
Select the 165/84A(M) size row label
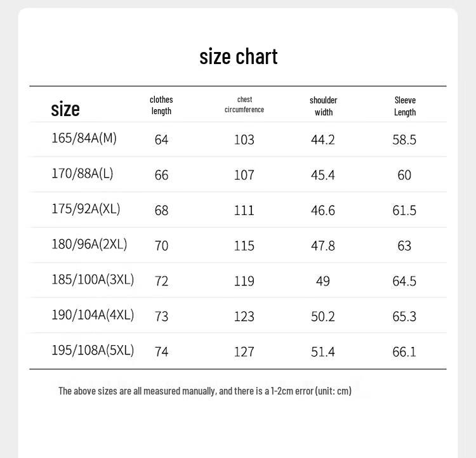(84, 138)
